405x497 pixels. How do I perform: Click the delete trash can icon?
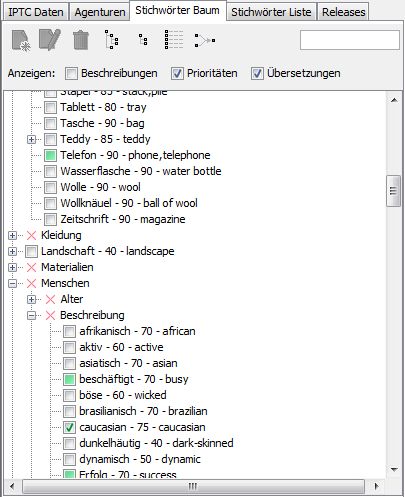click(x=81, y=40)
